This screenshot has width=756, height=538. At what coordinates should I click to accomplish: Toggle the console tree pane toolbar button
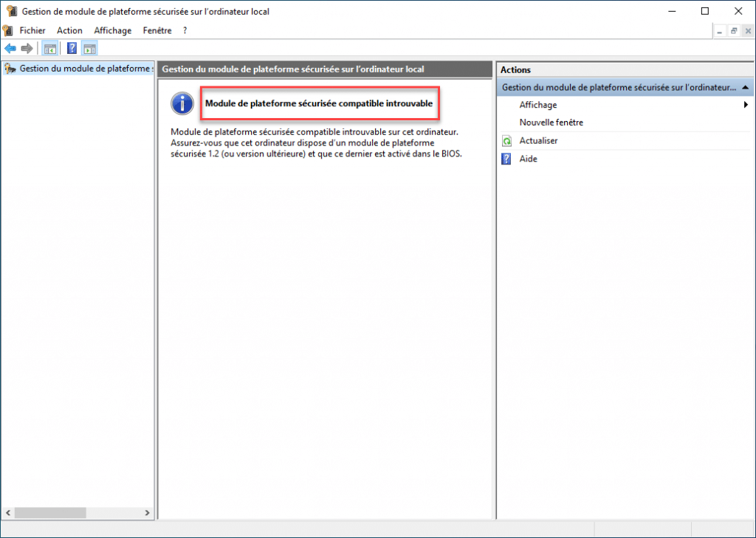tap(50, 49)
